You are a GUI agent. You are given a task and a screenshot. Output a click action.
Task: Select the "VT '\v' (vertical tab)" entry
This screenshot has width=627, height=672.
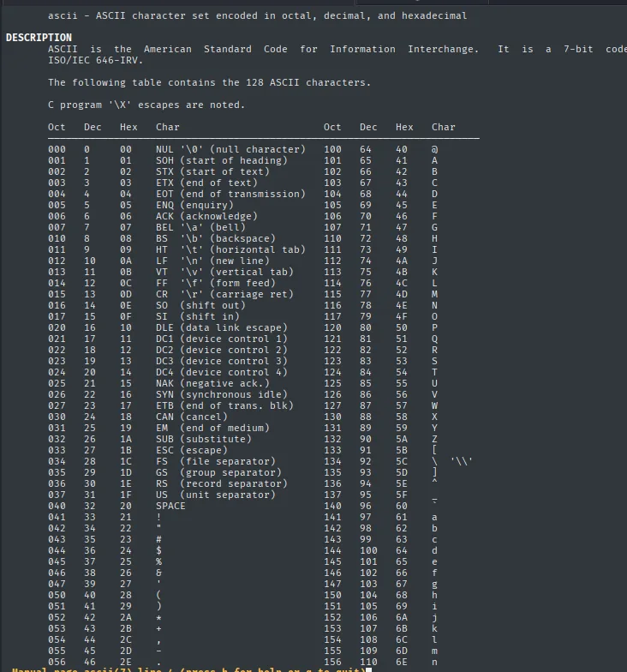pos(224,273)
